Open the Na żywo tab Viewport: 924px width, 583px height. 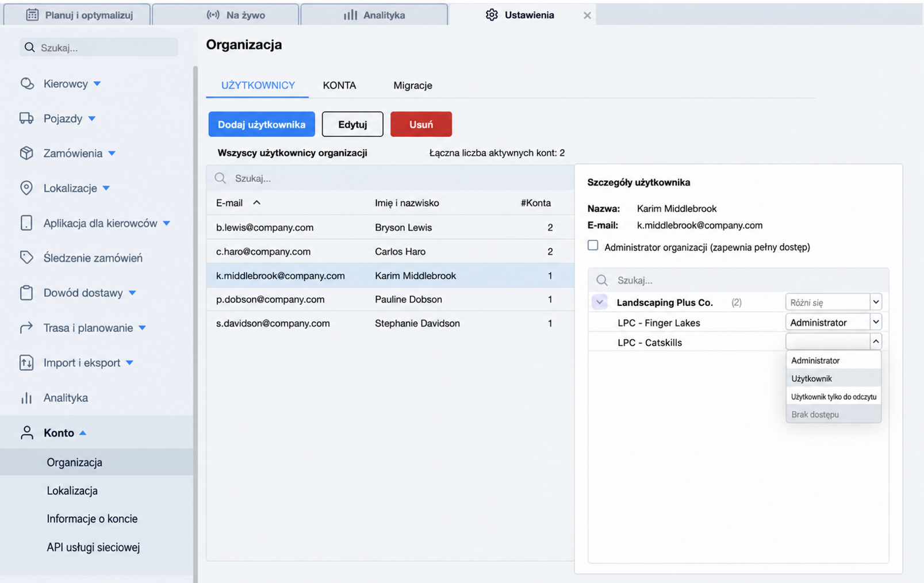[x=225, y=15]
